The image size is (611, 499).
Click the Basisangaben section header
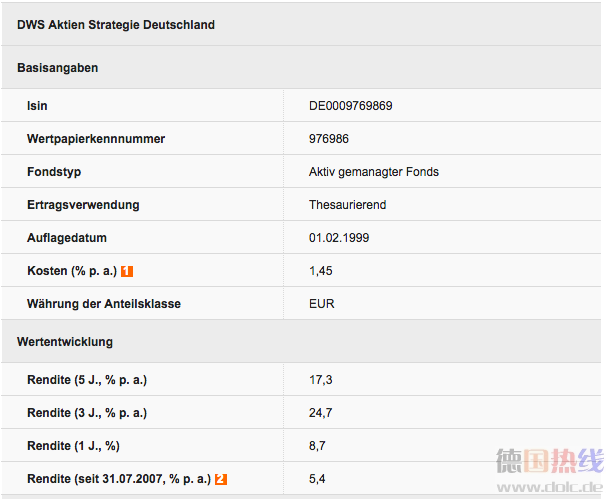click(x=58, y=68)
